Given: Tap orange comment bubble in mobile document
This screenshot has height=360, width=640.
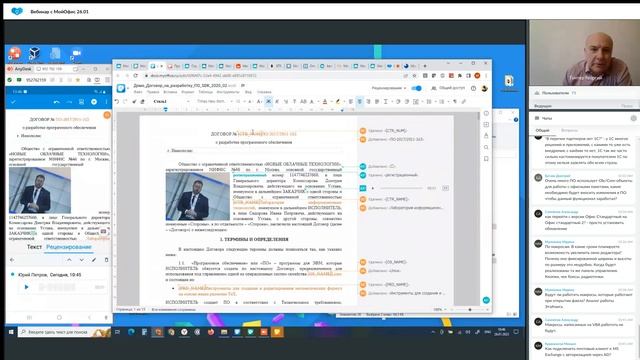Looking at the screenshot, I should 107,115.
